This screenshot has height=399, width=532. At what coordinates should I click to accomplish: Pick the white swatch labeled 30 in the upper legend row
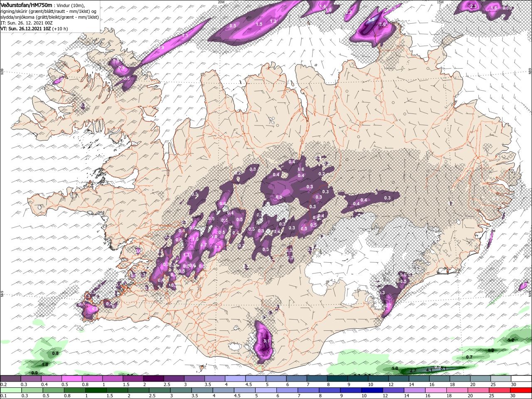point(521,379)
